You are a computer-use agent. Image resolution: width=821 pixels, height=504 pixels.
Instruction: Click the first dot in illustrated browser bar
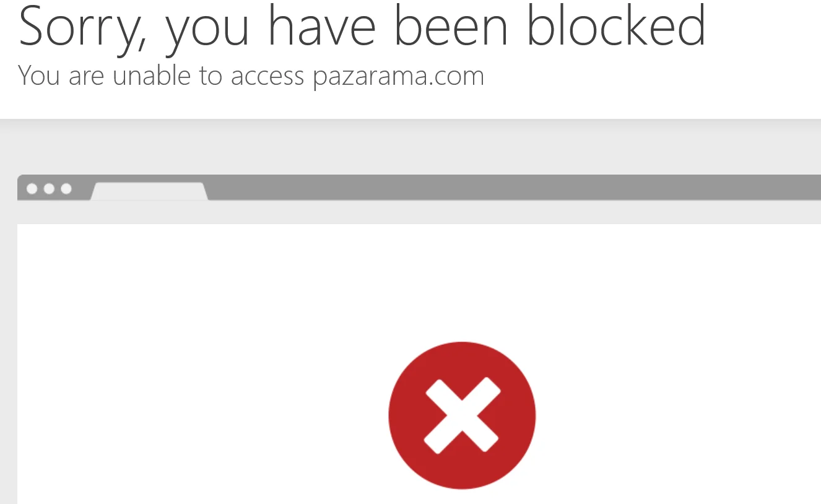(x=32, y=189)
